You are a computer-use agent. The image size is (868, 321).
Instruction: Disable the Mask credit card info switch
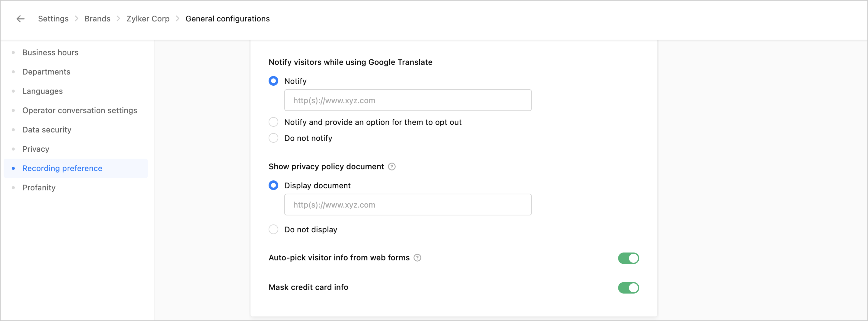628,288
